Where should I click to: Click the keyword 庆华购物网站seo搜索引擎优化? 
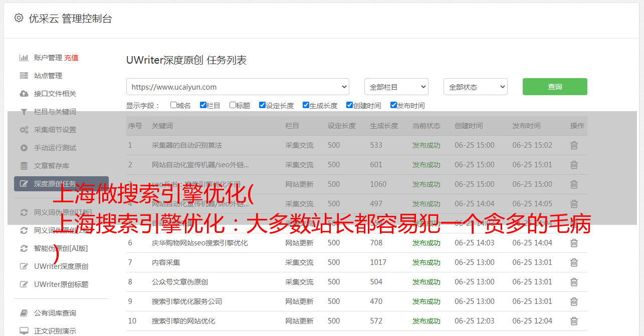click(200, 243)
